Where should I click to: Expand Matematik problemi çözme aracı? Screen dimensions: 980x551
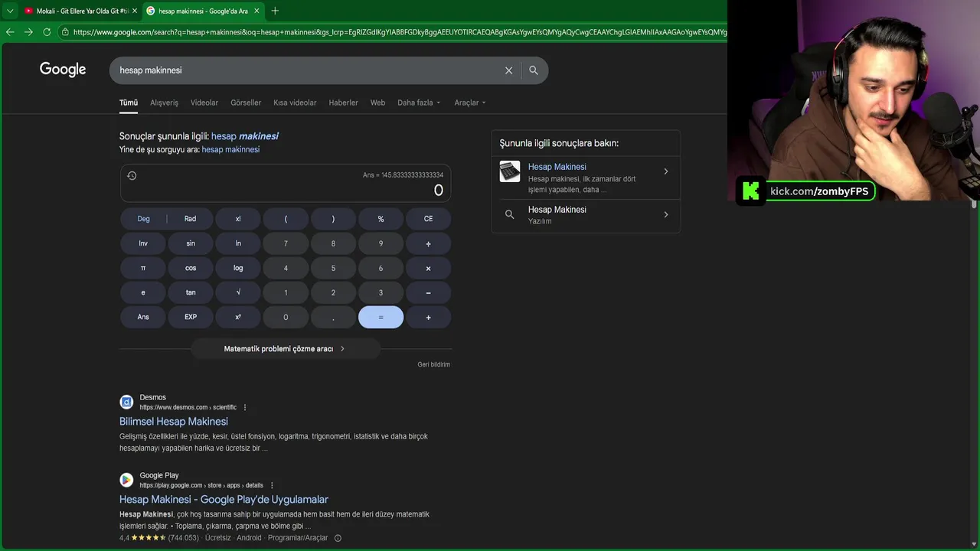(x=285, y=349)
